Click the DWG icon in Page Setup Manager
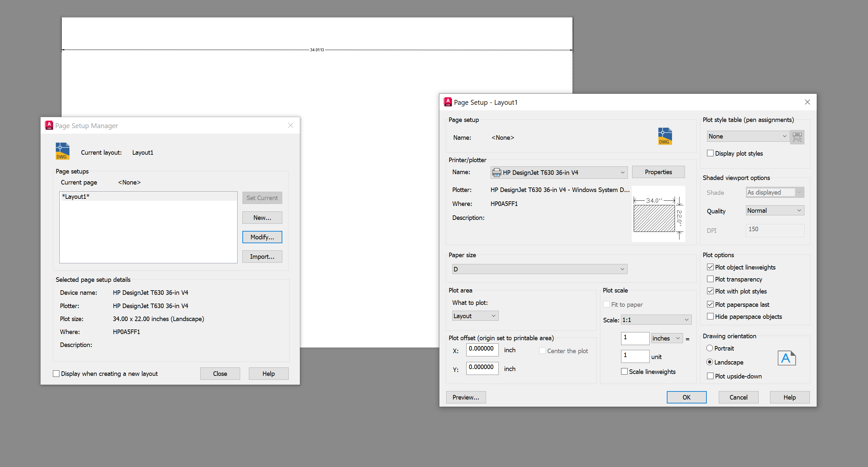The height and width of the screenshot is (467, 868). [x=62, y=151]
